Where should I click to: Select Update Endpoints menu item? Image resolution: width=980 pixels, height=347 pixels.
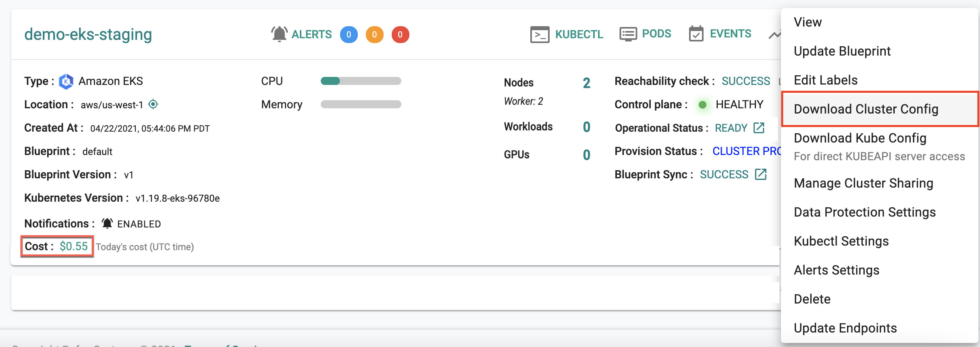coord(880,328)
